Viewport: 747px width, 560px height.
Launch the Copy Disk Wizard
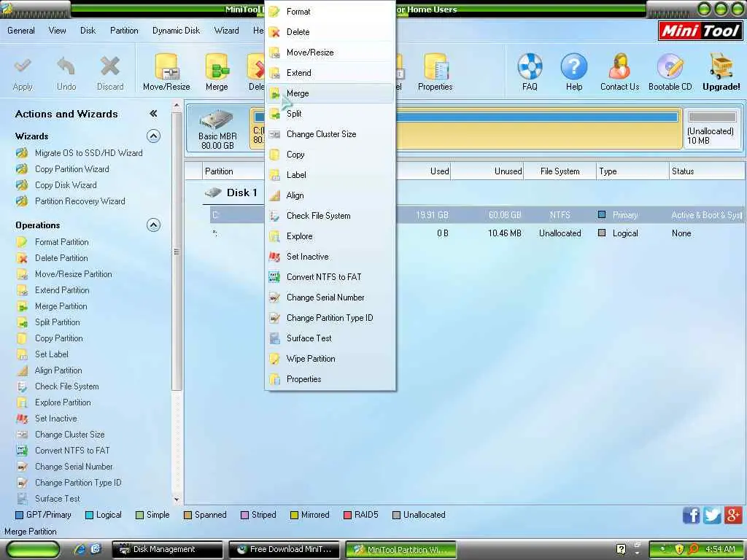(x=66, y=185)
